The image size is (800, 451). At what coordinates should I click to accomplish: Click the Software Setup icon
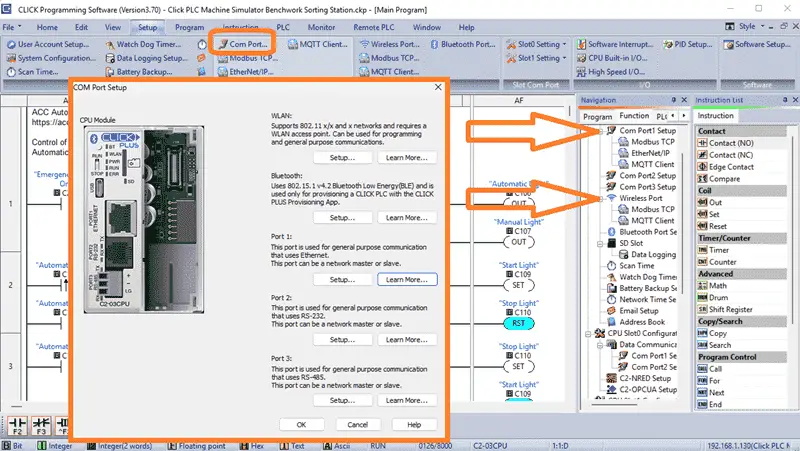729,44
